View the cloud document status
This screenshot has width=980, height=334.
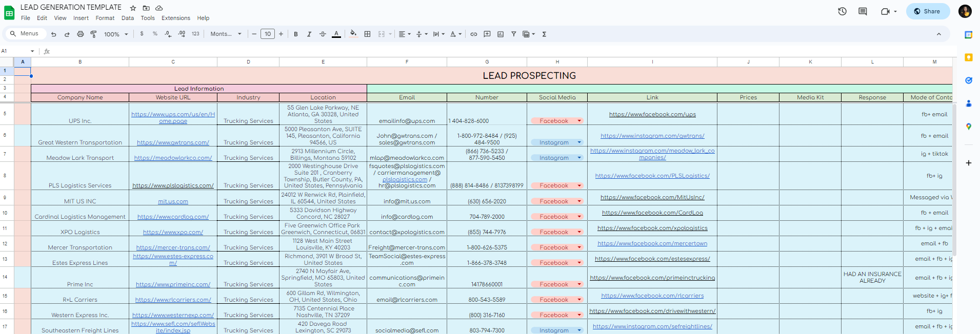click(x=159, y=8)
